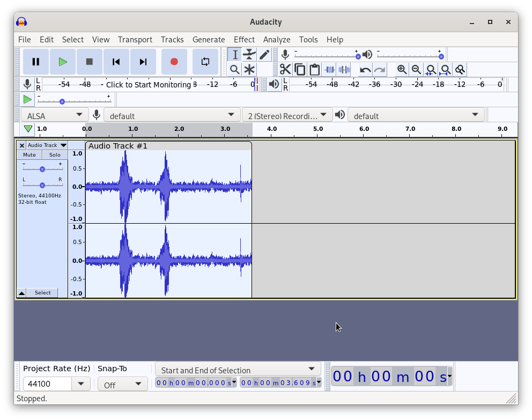Click the Select button on the track panel

pyautogui.click(x=42, y=292)
